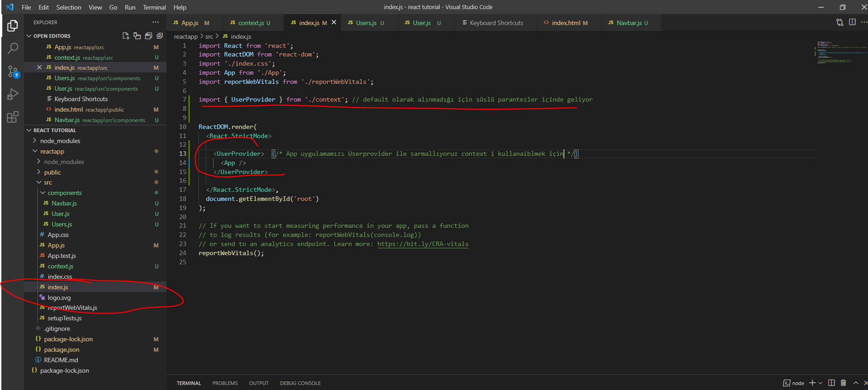Switch to the context.js editor tab
The width and height of the screenshot is (868, 390).
[251, 23]
